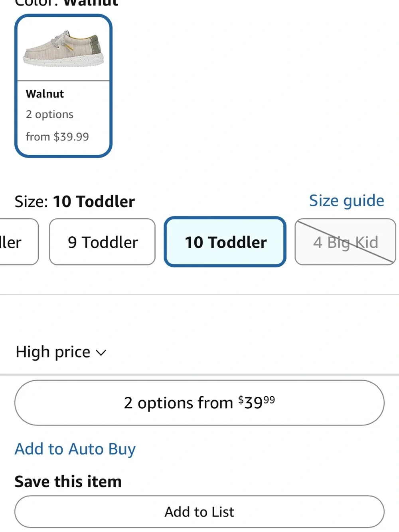Click 'from $39.99' price in Walnut card

(57, 136)
